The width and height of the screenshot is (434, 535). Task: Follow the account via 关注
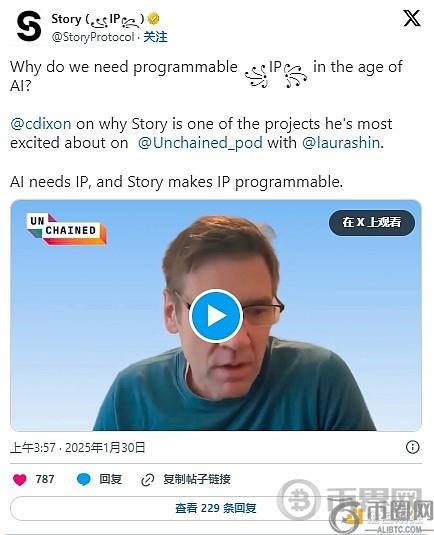point(155,37)
